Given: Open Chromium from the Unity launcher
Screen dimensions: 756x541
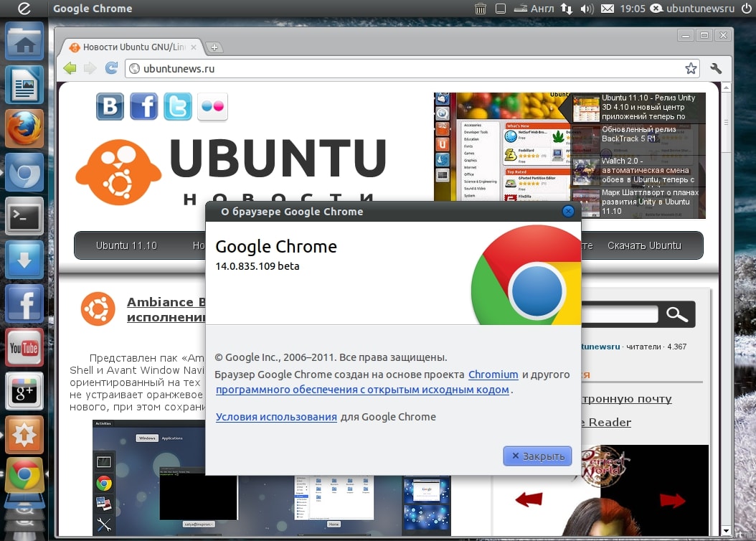Looking at the screenshot, I should [24, 173].
